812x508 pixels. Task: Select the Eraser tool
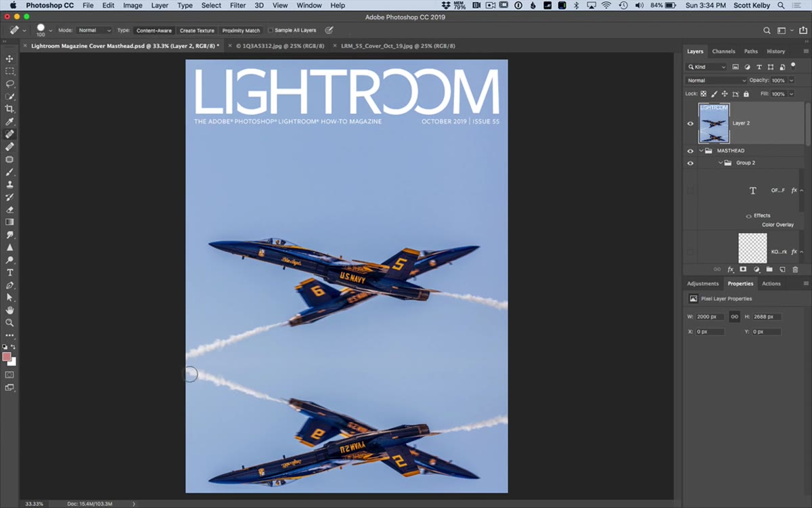(9, 209)
